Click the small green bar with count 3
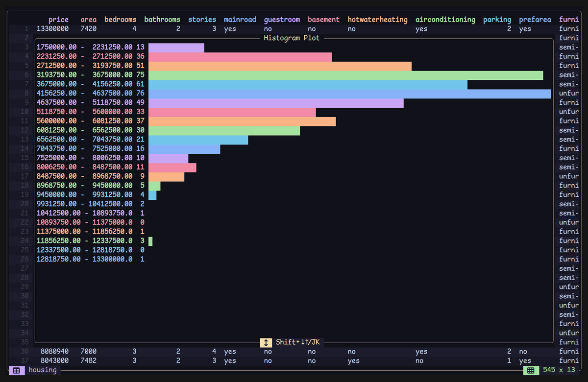The width and height of the screenshot is (588, 382). point(150,241)
